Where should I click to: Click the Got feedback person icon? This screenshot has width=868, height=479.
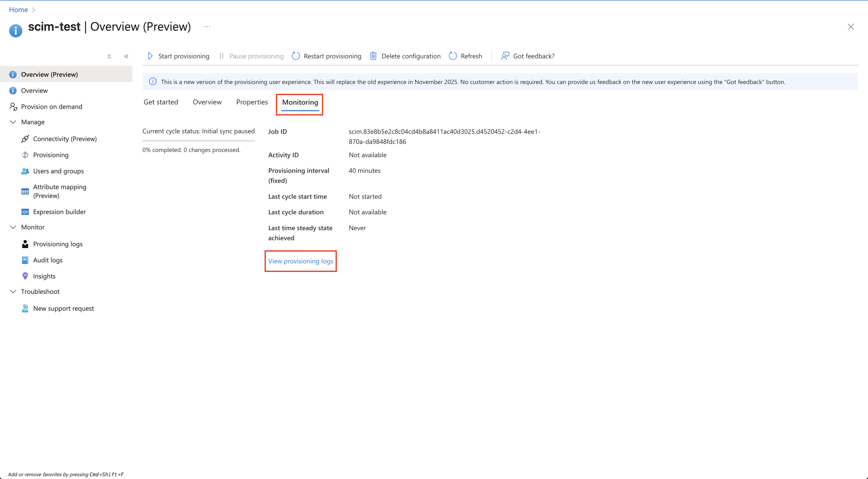(x=505, y=56)
